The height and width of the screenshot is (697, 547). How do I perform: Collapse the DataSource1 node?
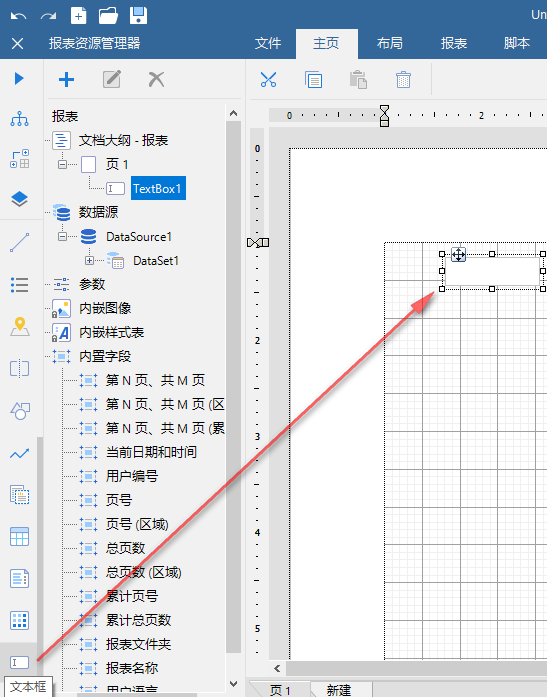(x=63, y=236)
